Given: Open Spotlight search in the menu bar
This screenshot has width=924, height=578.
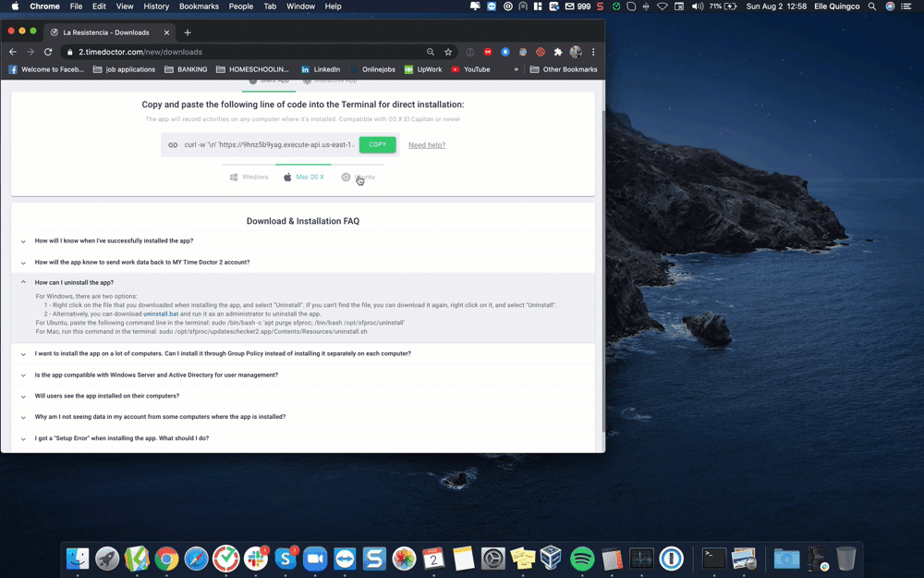Looking at the screenshot, I should [x=871, y=6].
